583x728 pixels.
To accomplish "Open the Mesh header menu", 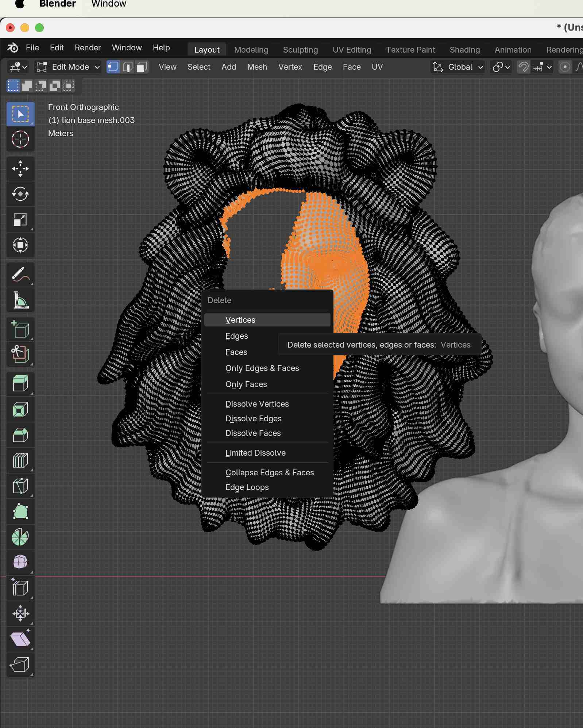I will pos(257,67).
